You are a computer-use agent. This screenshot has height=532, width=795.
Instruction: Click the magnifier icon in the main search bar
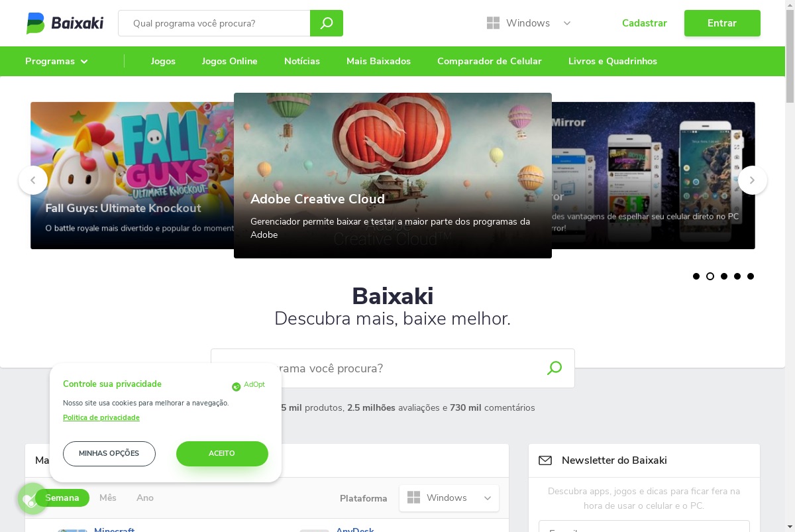pyautogui.click(x=555, y=368)
